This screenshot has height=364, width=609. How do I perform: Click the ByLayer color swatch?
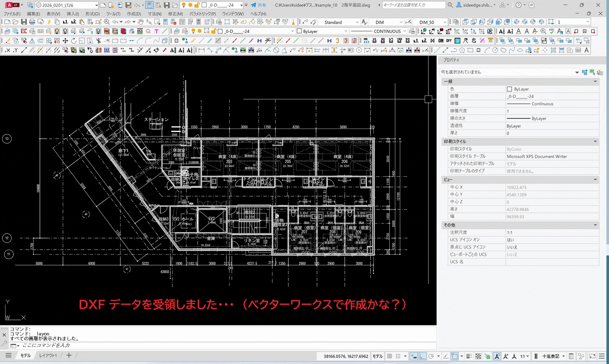(x=509, y=89)
